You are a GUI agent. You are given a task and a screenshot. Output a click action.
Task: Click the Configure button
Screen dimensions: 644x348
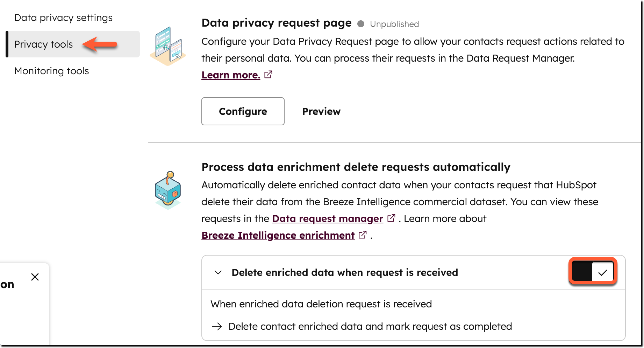point(243,111)
